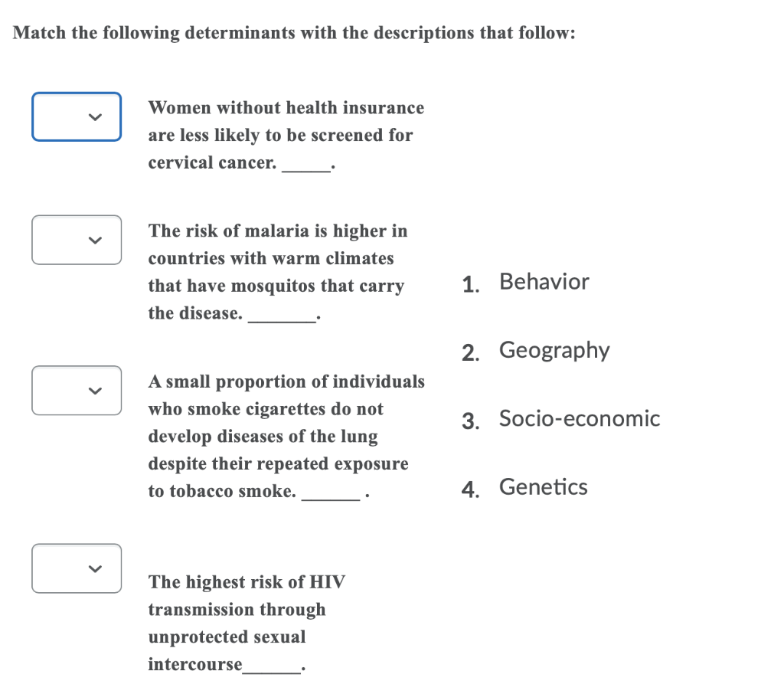Click the Socio-economic option label
Viewport: 784px width, 694px height.
pyautogui.click(x=579, y=419)
